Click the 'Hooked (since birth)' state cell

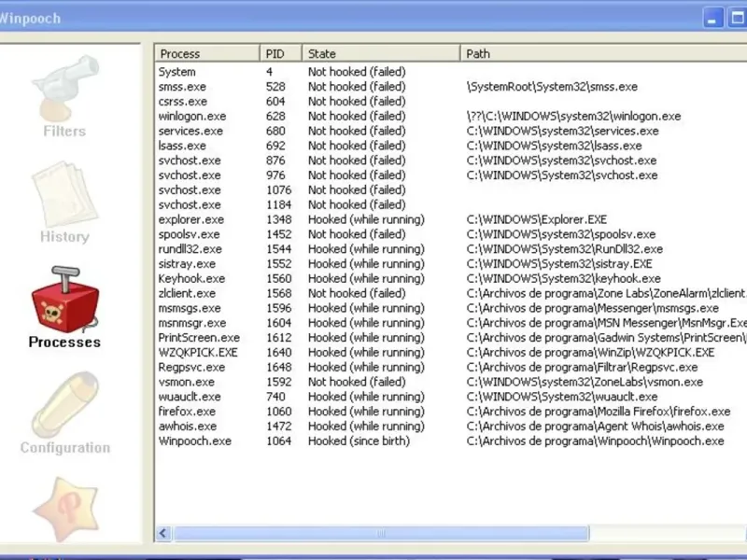(x=359, y=441)
